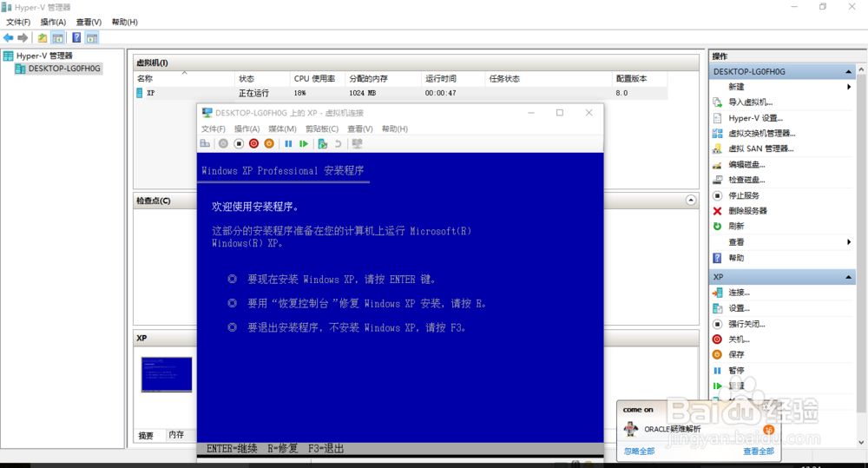Image resolution: width=868 pixels, height=468 pixels.
Task: Click 关机... under the XP actions
Action: coord(739,339)
